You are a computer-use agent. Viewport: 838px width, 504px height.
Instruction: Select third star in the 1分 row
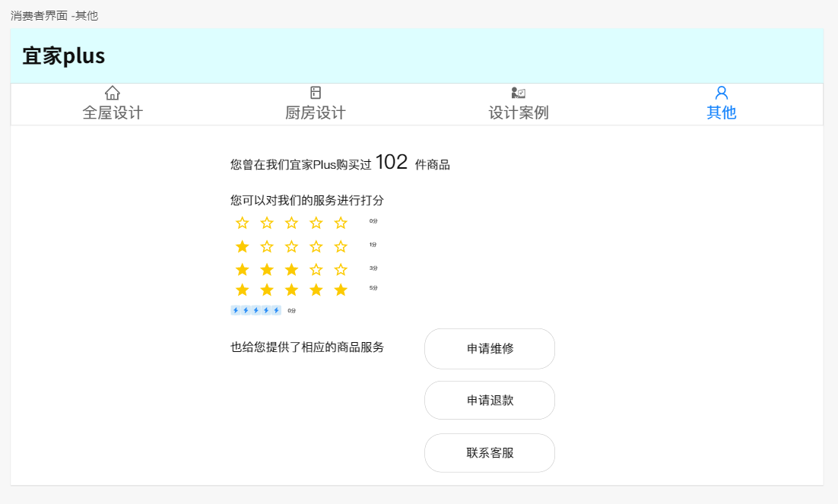tap(291, 246)
